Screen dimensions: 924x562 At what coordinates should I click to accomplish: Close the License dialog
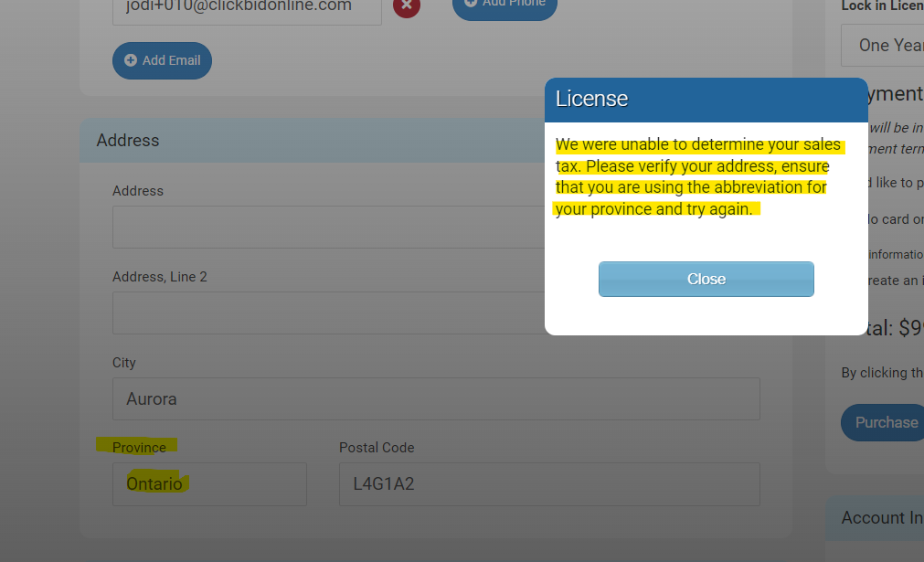click(706, 279)
